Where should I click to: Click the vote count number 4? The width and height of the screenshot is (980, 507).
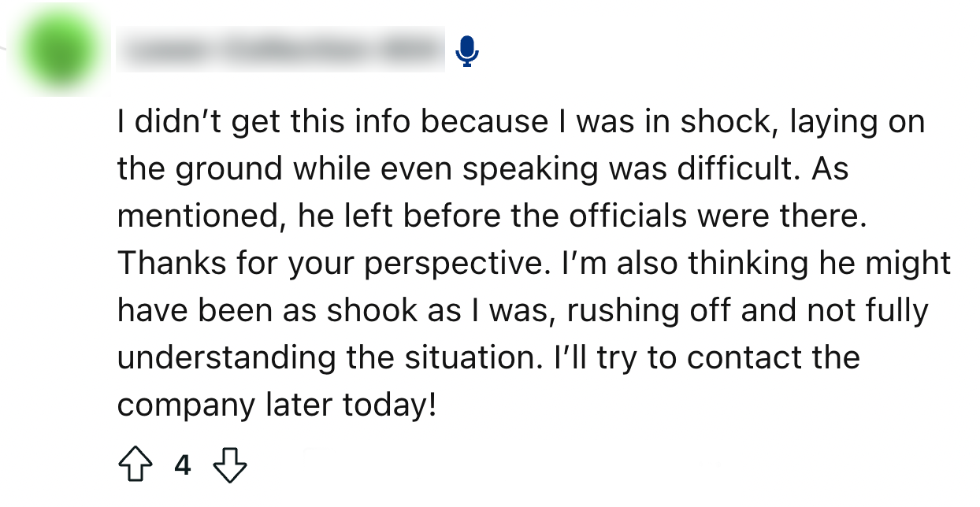(x=183, y=465)
